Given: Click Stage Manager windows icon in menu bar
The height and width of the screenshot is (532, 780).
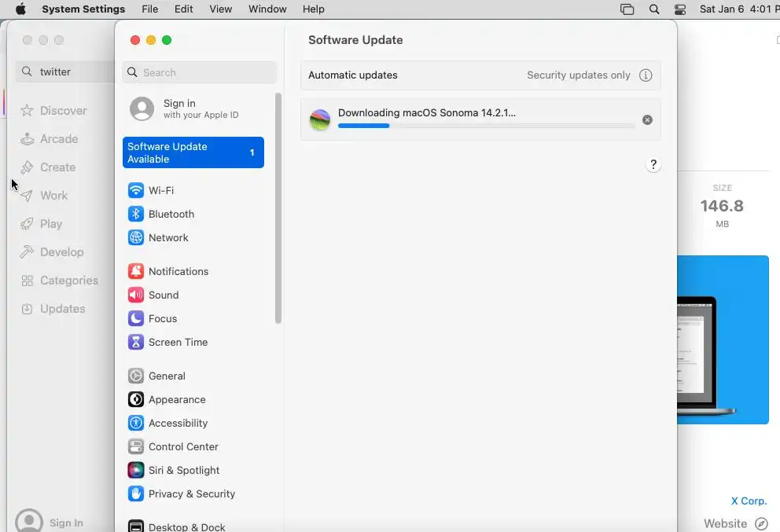Looking at the screenshot, I should [x=627, y=9].
